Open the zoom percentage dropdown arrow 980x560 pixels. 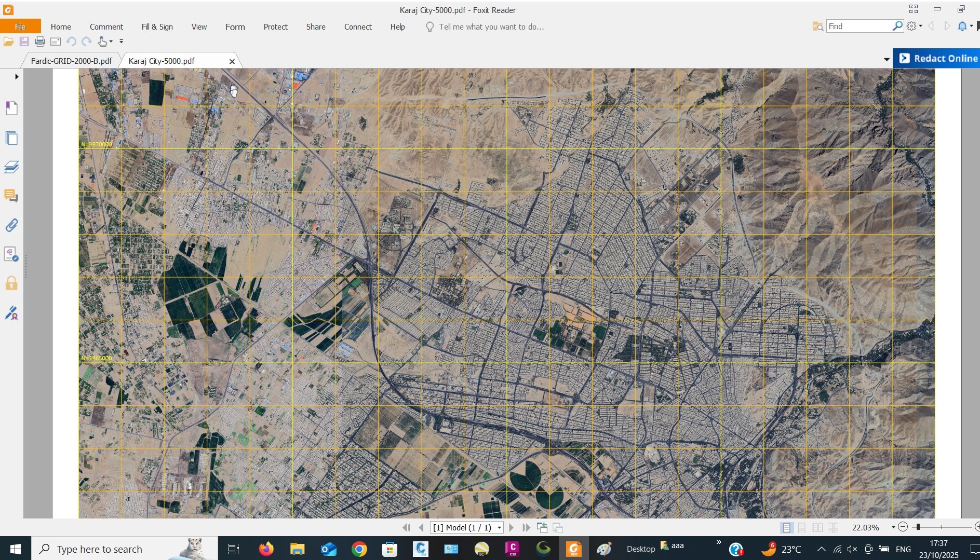pyautogui.click(x=893, y=527)
